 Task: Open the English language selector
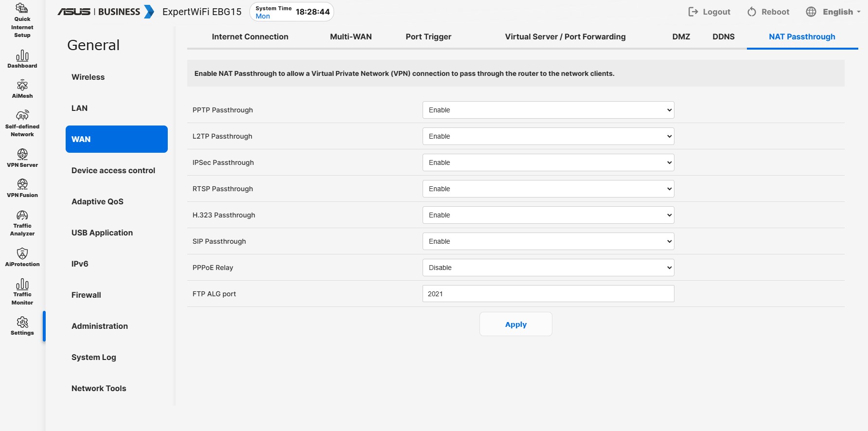(833, 12)
